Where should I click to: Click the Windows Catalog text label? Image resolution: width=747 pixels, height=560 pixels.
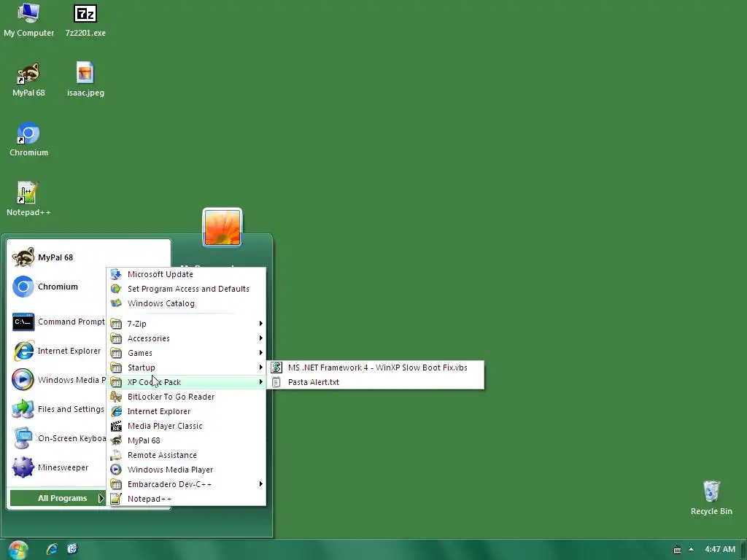(x=161, y=303)
